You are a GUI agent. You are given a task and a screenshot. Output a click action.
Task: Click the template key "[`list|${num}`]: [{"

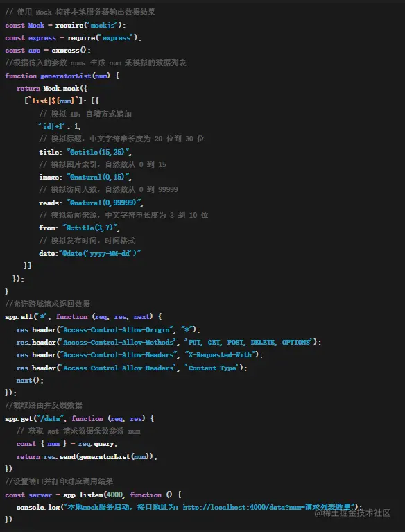click(x=62, y=101)
